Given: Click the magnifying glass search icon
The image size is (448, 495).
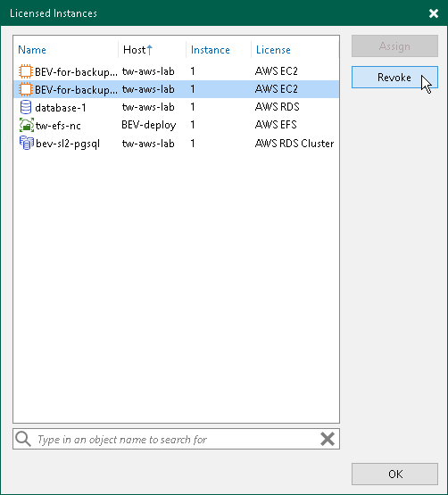Looking at the screenshot, I should tap(23, 439).
